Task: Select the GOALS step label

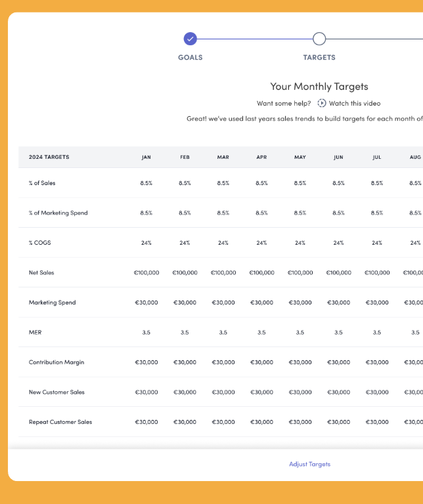Action: 190,58
